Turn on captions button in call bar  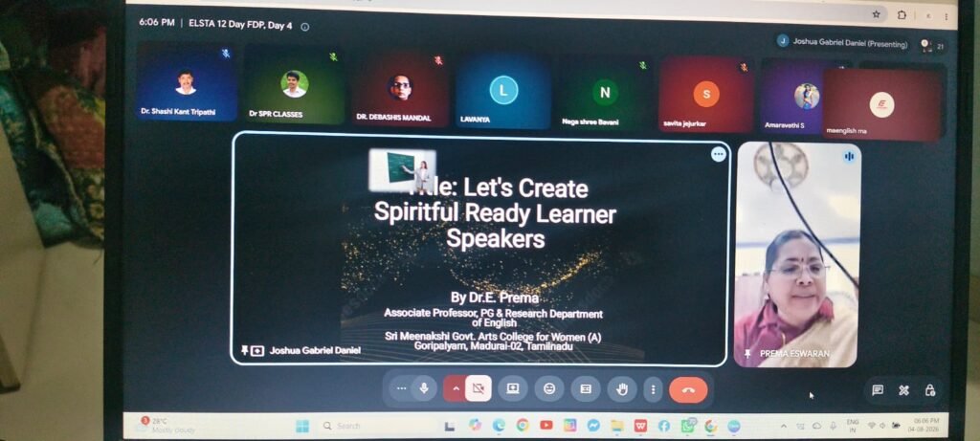(x=586, y=388)
